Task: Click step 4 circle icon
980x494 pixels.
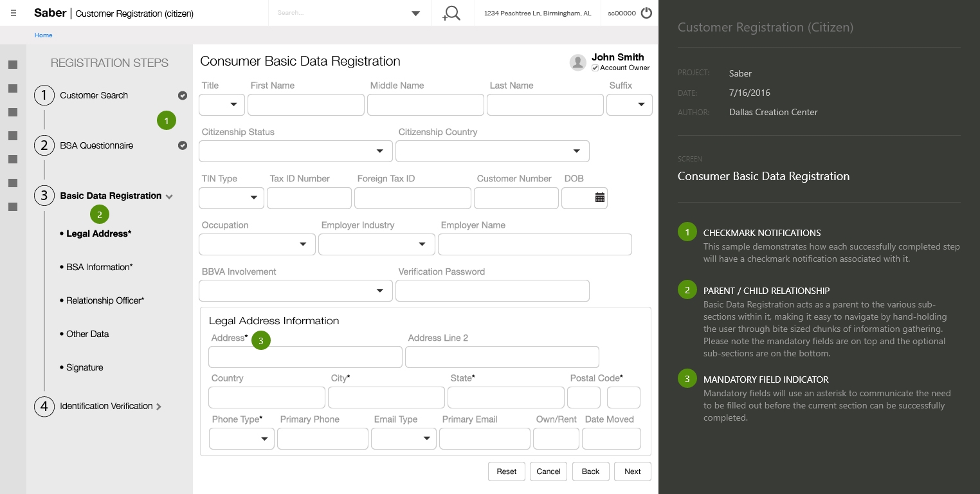Action: tap(44, 407)
